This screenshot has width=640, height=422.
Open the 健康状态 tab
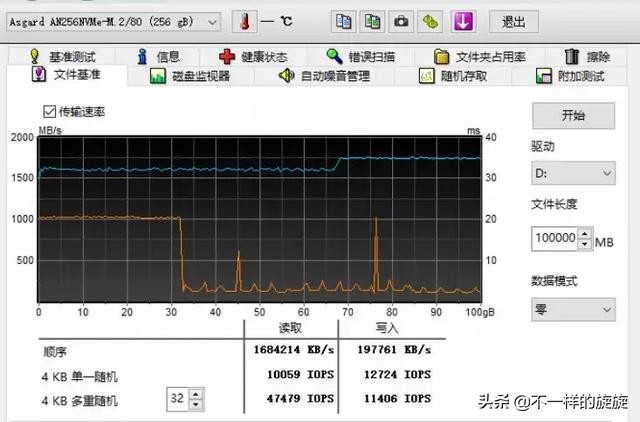pos(253,56)
